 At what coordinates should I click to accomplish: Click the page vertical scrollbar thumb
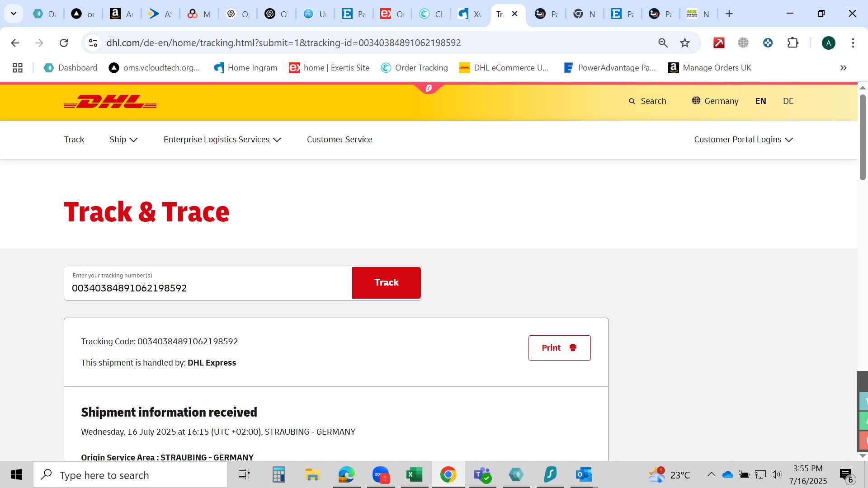tap(863, 137)
